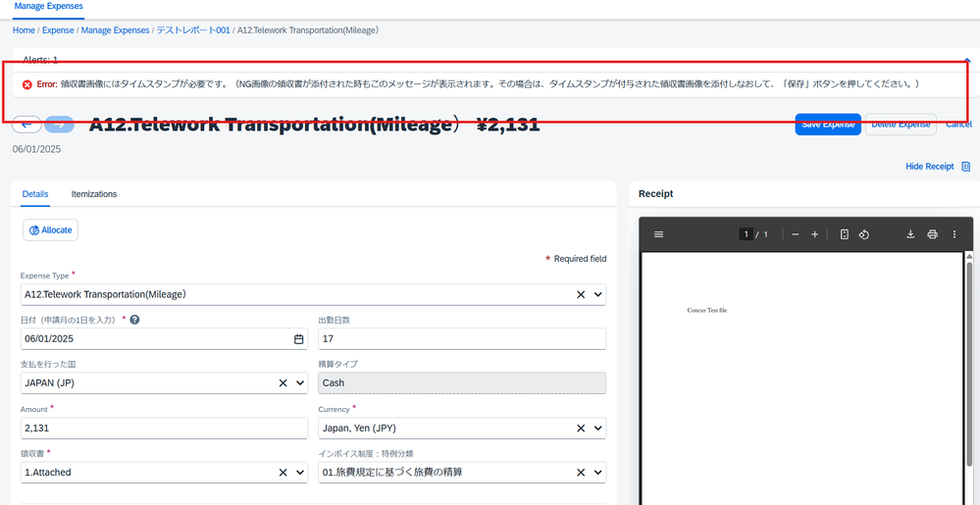The image size is (980, 505).
Task: Click the Receipt panel heading
Action: pos(655,194)
